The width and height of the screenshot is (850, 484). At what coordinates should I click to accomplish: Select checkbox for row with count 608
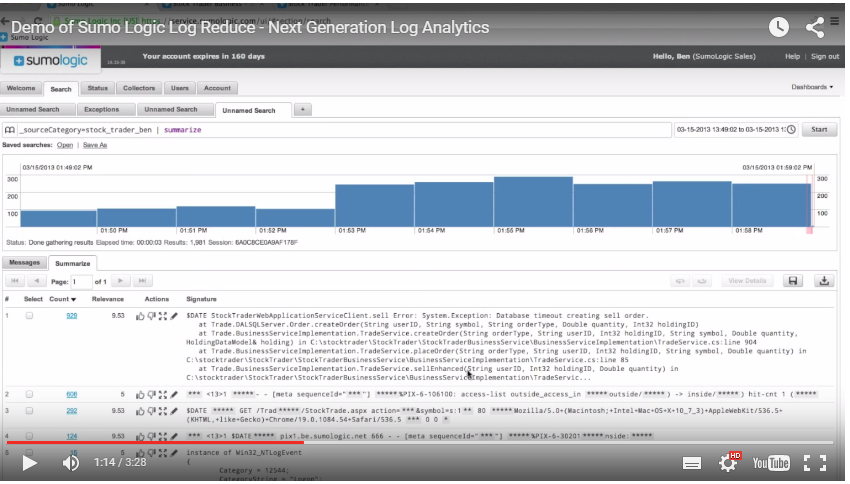[29, 395]
